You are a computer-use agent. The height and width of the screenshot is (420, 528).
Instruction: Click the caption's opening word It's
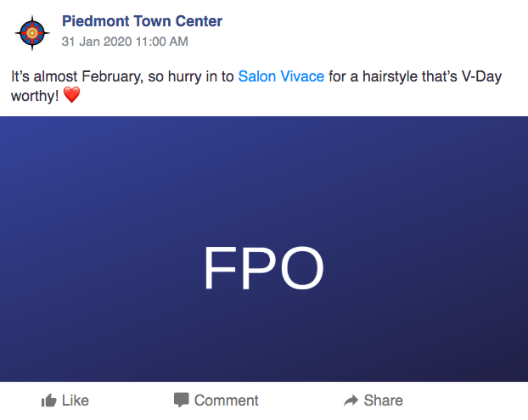pyautogui.click(x=20, y=76)
